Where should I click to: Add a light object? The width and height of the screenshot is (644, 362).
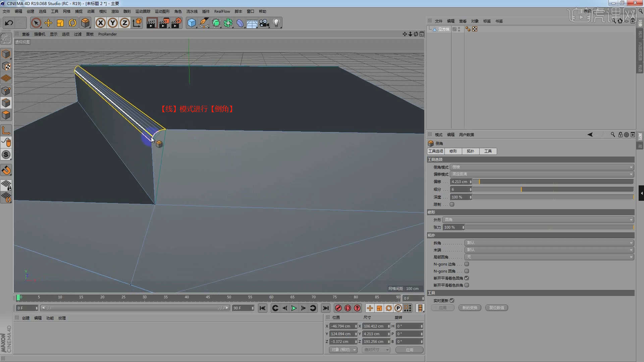tap(276, 23)
